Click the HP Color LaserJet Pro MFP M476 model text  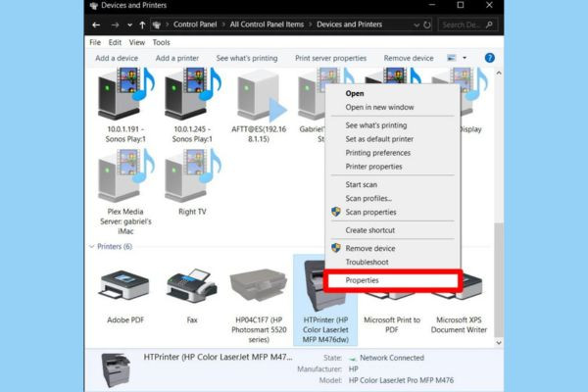coord(401,380)
